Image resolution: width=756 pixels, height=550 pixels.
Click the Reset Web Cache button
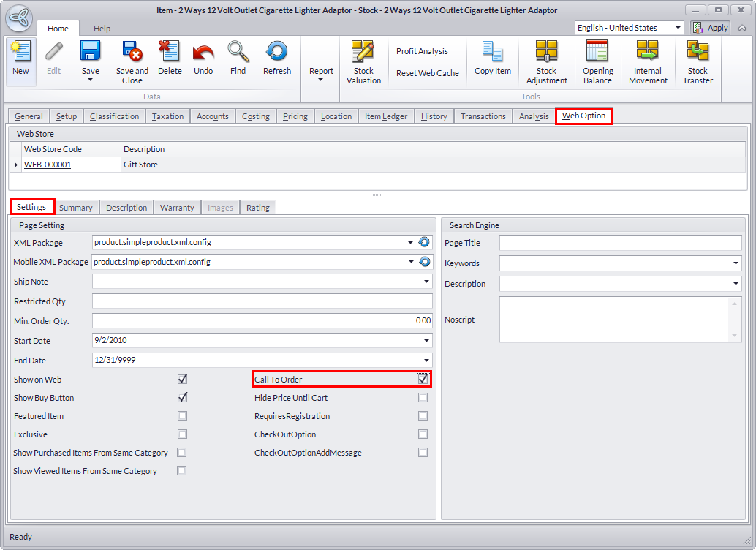point(427,73)
